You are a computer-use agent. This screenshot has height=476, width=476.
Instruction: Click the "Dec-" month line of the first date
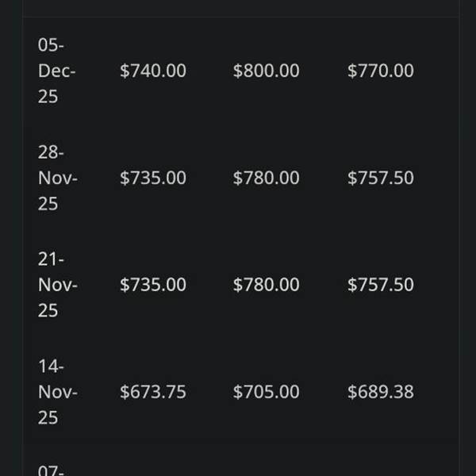(57, 71)
